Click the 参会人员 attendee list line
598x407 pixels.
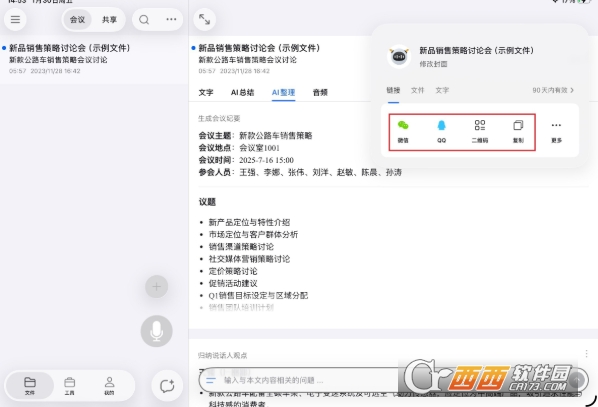[x=300, y=172]
